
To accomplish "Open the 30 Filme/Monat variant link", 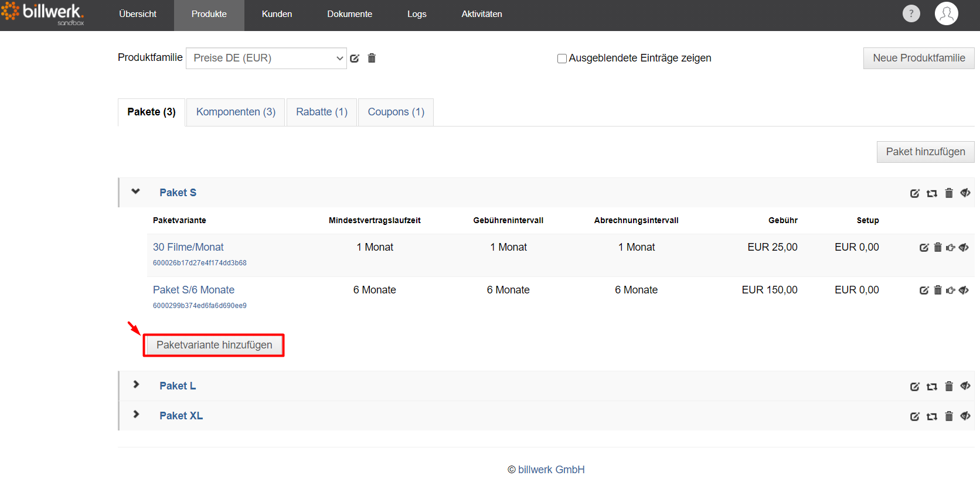I will [188, 247].
